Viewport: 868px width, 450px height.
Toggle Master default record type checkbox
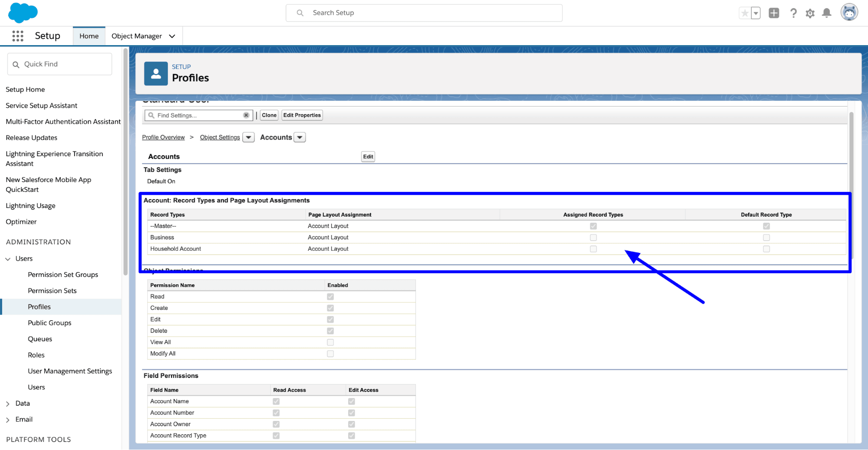point(766,226)
